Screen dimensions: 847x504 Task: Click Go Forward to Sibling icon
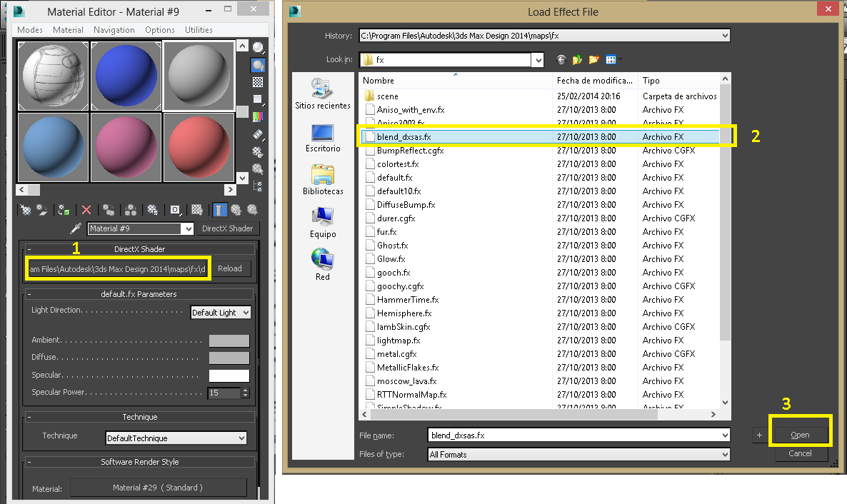(252, 210)
